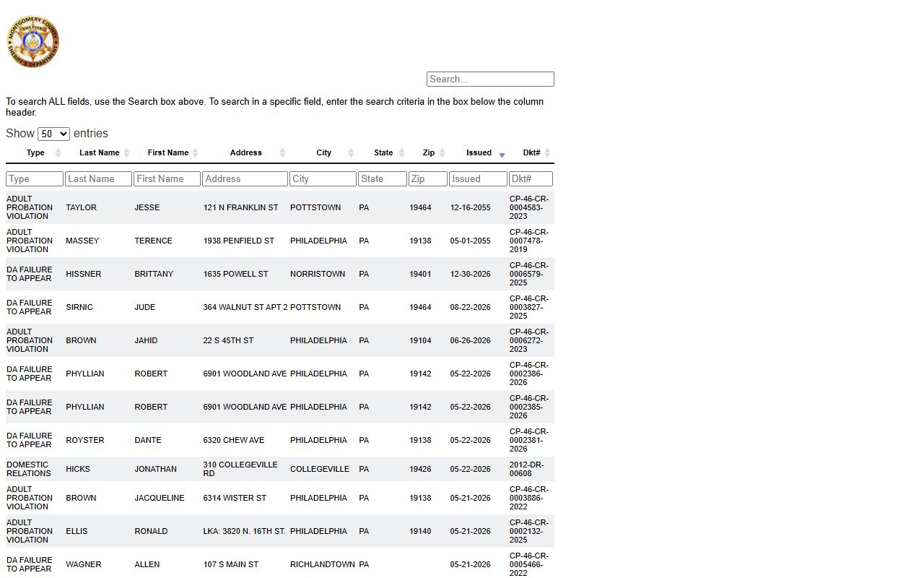Open the Show entries dropdown
Image resolution: width=924 pixels, height=578 pixels.
click(53, 134)
